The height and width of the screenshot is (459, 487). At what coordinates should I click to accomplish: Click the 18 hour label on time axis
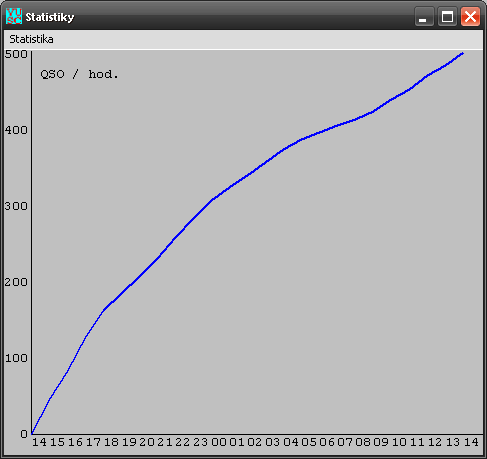click(111, 442)
